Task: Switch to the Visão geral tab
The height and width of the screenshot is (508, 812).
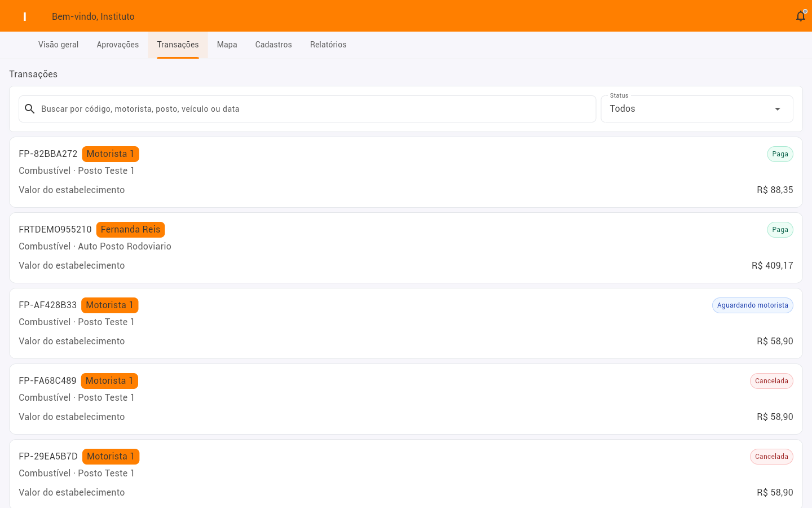Action: [x=59, y=45]
